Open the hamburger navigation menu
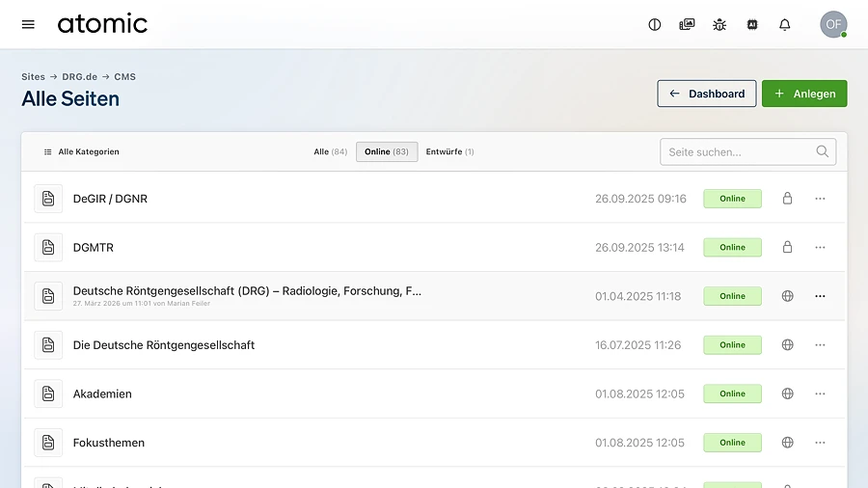Screen dimensions: 868x488 tap(28, 24)
